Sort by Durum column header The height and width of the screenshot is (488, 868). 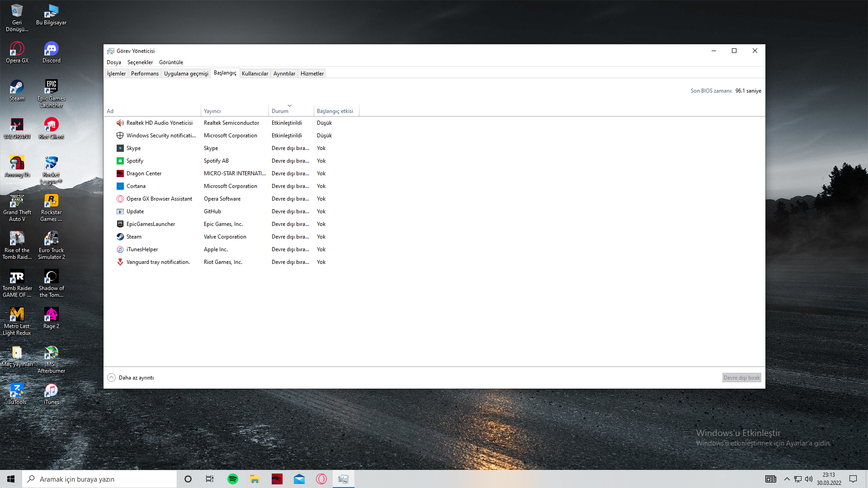[280, 111]
